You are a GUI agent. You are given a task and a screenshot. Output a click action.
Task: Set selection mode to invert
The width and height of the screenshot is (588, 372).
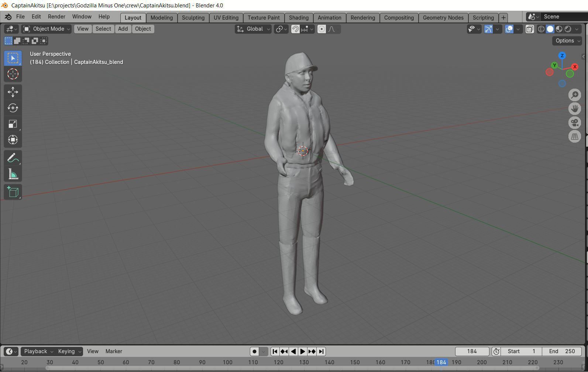(35, 41)
